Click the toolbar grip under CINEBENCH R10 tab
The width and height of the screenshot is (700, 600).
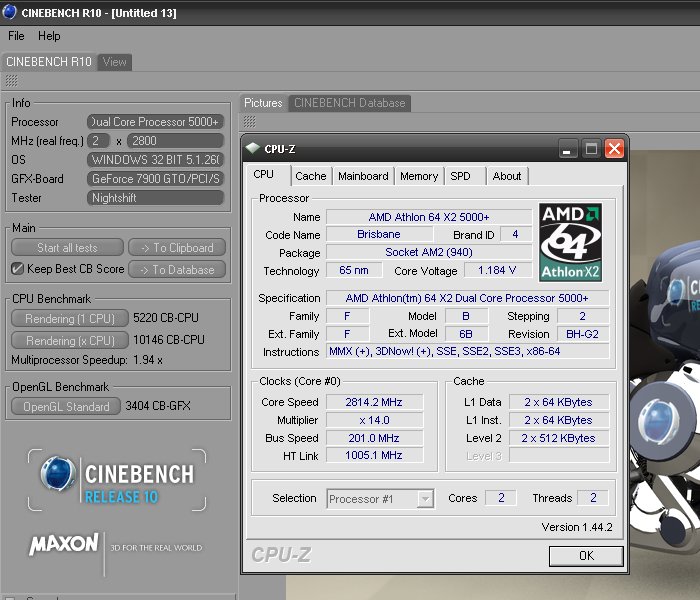(x=11, y=81)
